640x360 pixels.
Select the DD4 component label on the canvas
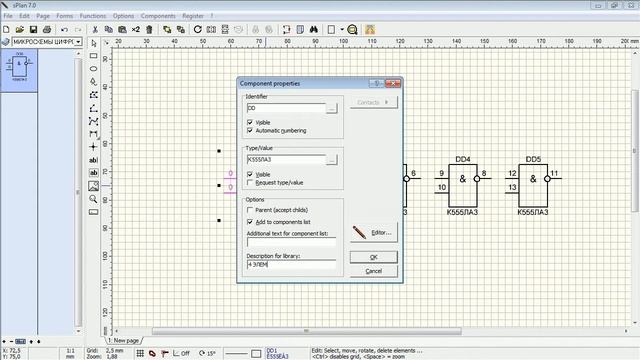463,159
